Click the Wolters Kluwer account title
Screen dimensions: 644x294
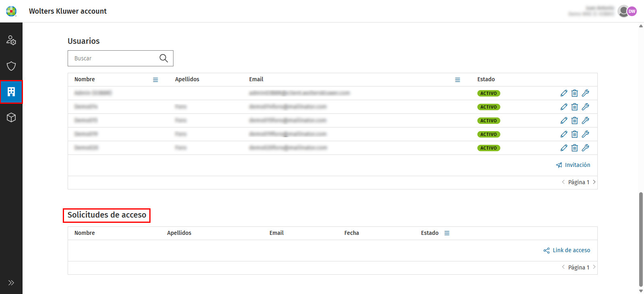tap(68, 11)
